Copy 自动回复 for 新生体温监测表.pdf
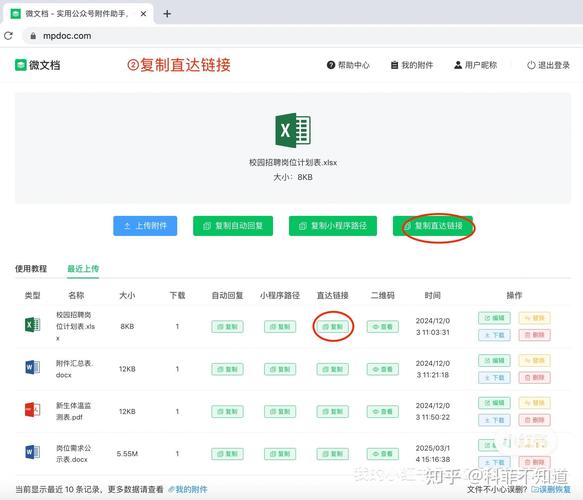 (228, 412)
